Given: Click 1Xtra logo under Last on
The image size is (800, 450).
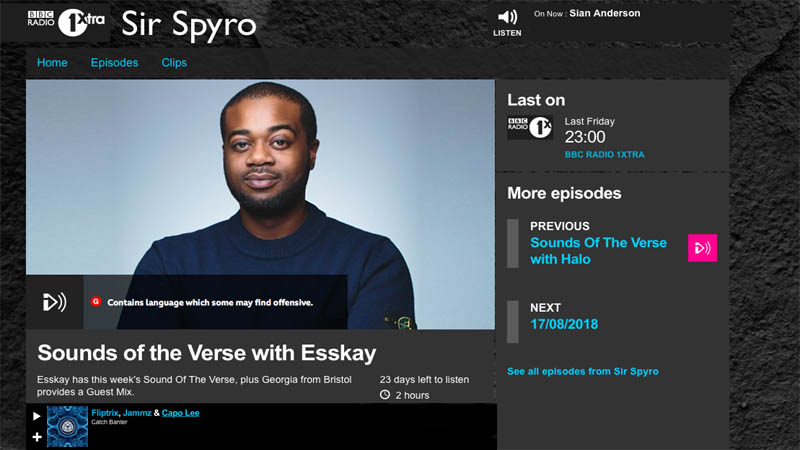Looking at the screenshot, I should pyautogui.click(x=530, y=128).
